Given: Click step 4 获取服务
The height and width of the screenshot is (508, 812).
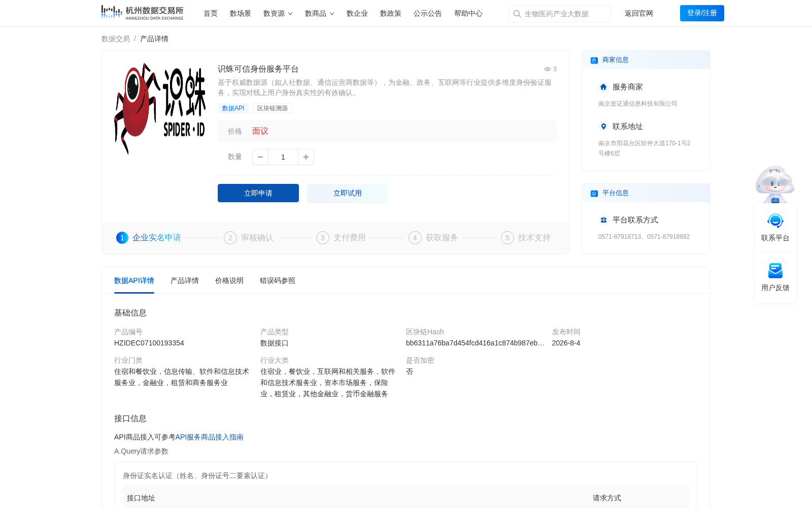Looking at the screenshot, I should click(x=433, y=238).
